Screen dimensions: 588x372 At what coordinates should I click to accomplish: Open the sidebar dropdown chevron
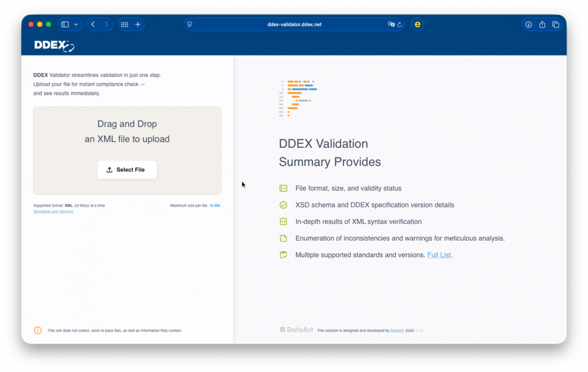pos(76,24)
